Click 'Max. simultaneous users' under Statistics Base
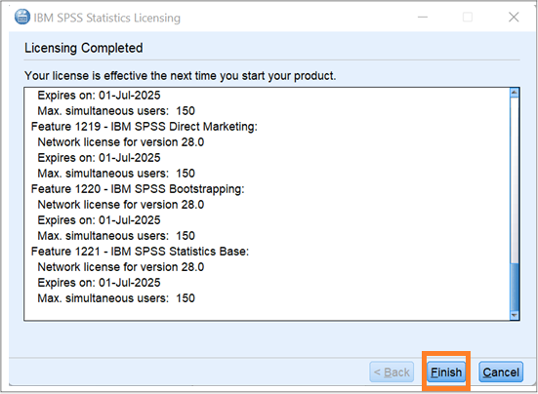The width and height of the screenshot is (538, 394). point(116,298)
